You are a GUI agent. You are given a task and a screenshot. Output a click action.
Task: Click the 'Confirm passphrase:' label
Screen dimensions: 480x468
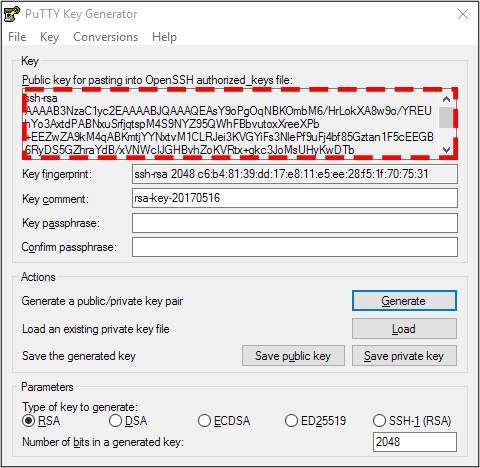tap(69, 247)
